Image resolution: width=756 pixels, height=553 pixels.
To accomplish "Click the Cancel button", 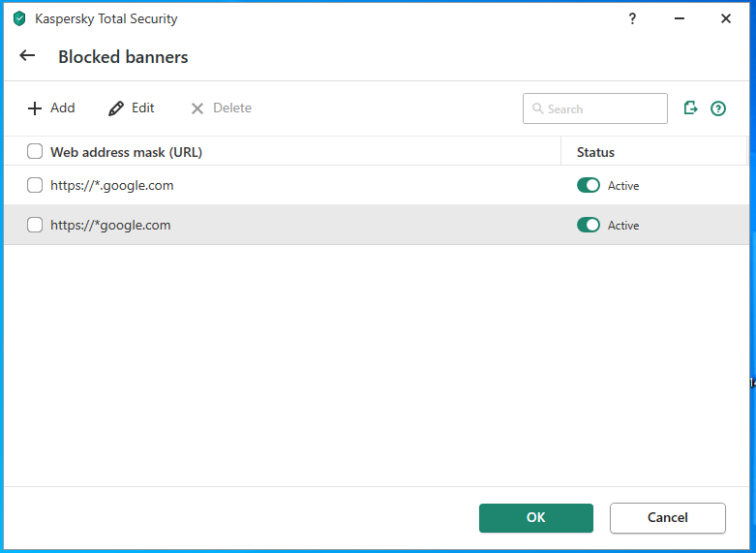I will 667,518.
